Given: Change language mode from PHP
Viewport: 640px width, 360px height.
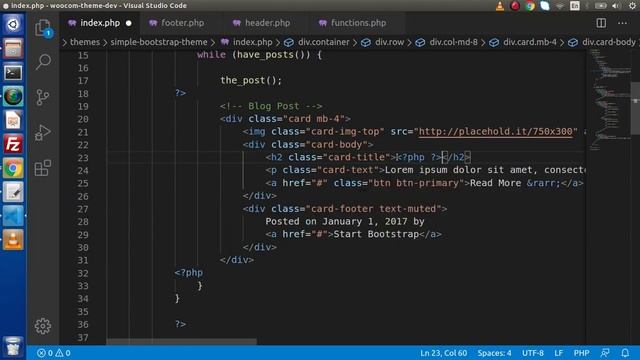Looking at the screenshot, I should (x=581, y=353).
